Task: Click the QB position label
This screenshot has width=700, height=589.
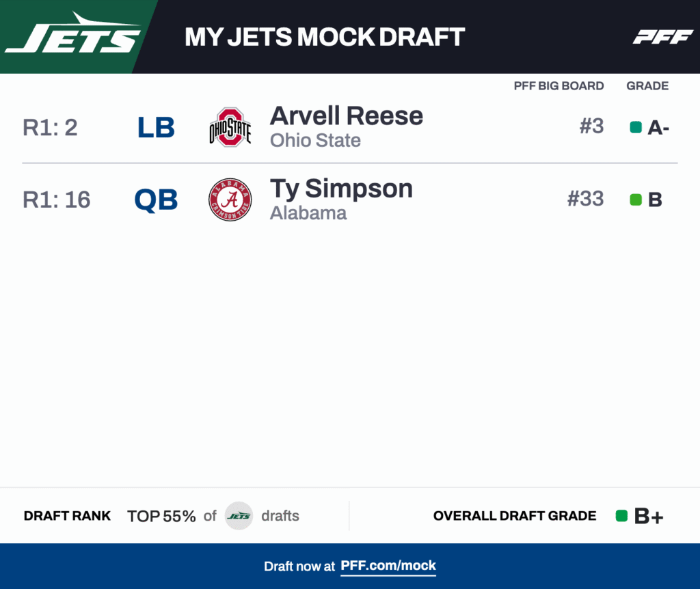Action: 156,200
